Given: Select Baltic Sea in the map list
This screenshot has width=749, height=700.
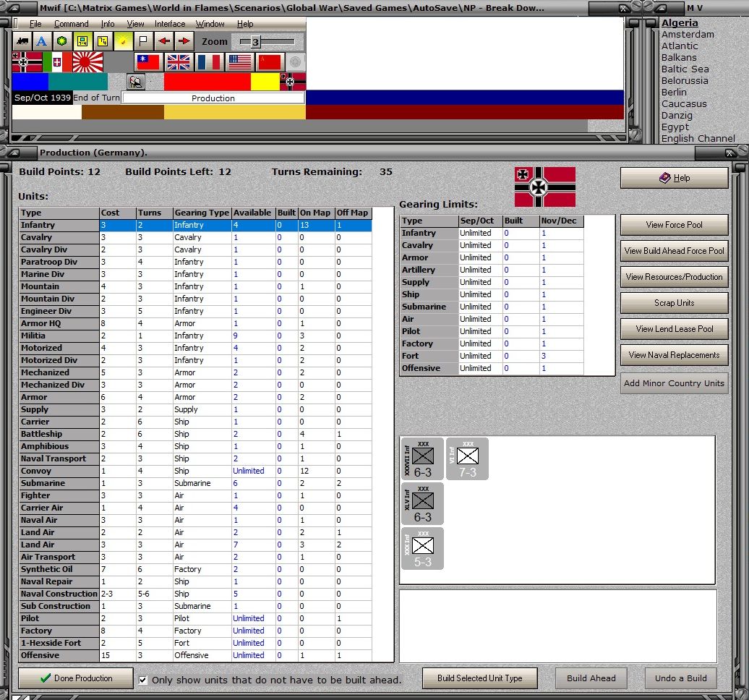Looking at the screenshot, I should point(685,69).
